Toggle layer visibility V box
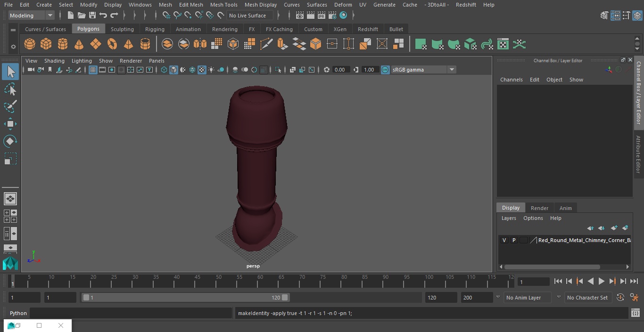The image size is (644, 332). point(504,240)
